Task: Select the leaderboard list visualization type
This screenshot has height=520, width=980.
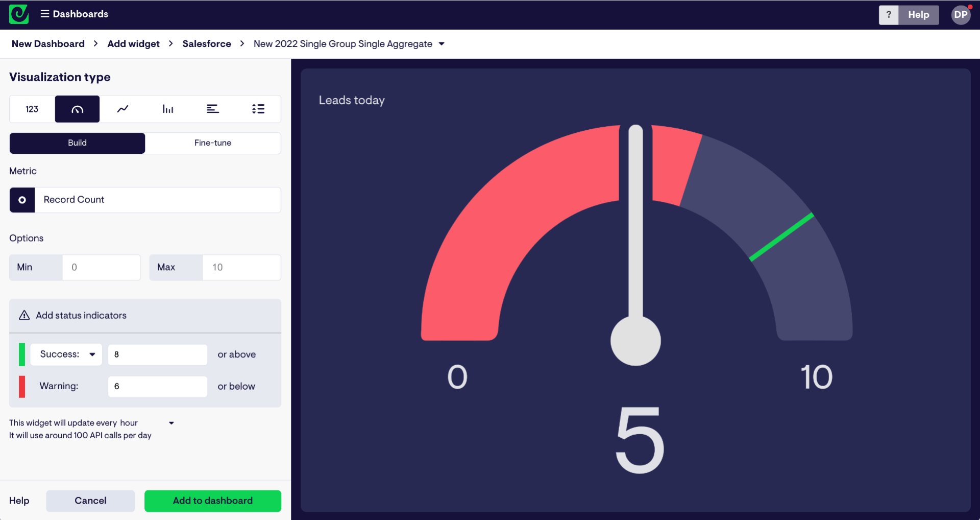Action: (x=258, y=109)
